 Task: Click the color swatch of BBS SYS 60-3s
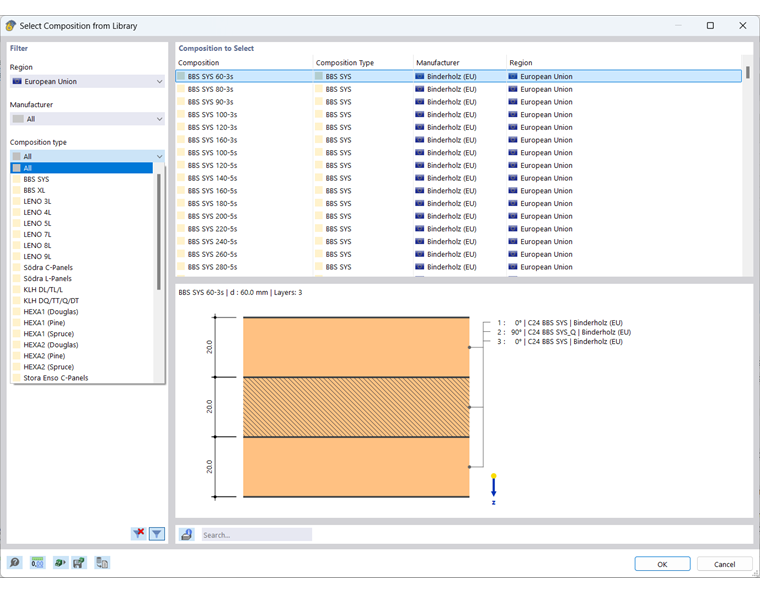click(x=181, y=77)
